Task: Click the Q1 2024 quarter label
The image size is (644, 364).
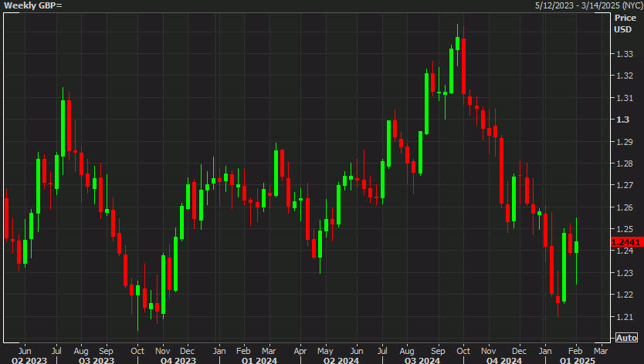Action: (259, 360)
